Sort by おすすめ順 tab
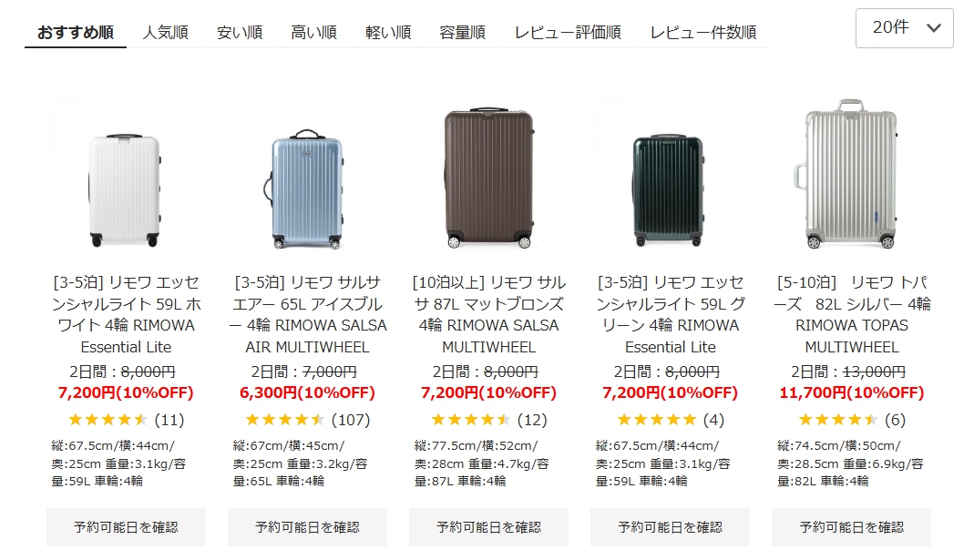This screenshot has width=974, height=560. pyautogui.click(x=76, y=33)
